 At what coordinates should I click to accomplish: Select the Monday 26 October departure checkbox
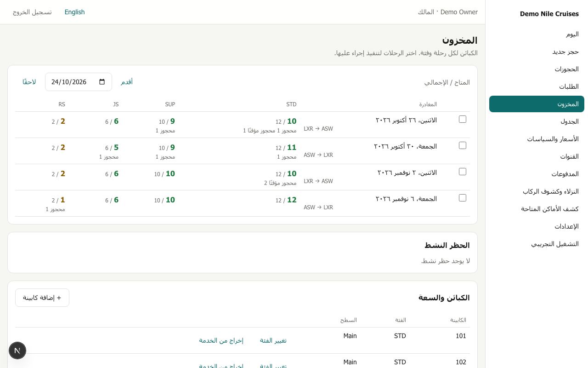point(463,119)
